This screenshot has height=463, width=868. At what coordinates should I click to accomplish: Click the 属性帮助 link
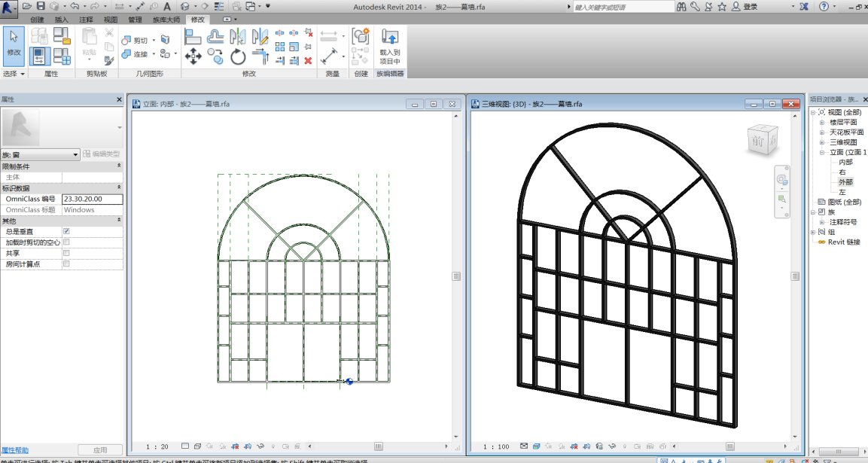pyautogui.click(x=14, y=449)
